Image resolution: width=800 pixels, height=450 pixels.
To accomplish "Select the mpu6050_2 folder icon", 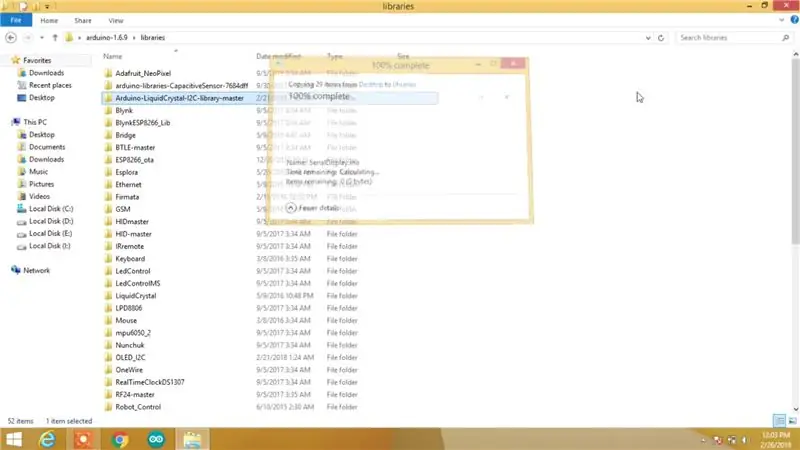I will (x=108, y=333).
